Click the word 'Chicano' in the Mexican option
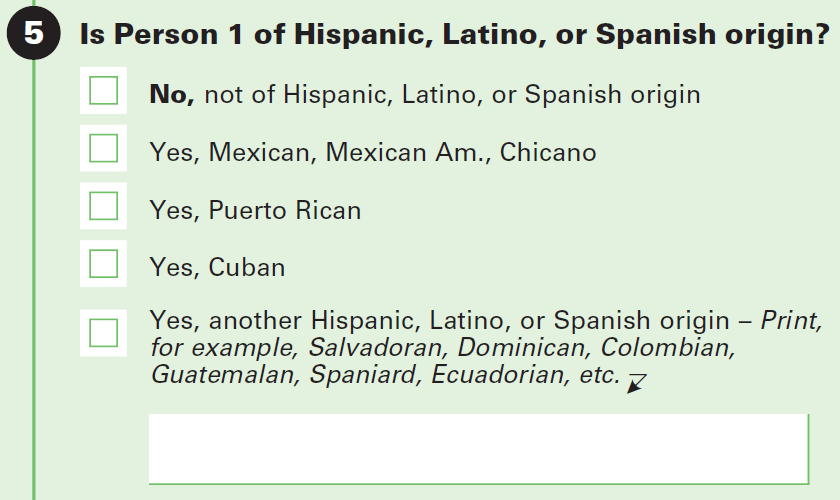 548,153
